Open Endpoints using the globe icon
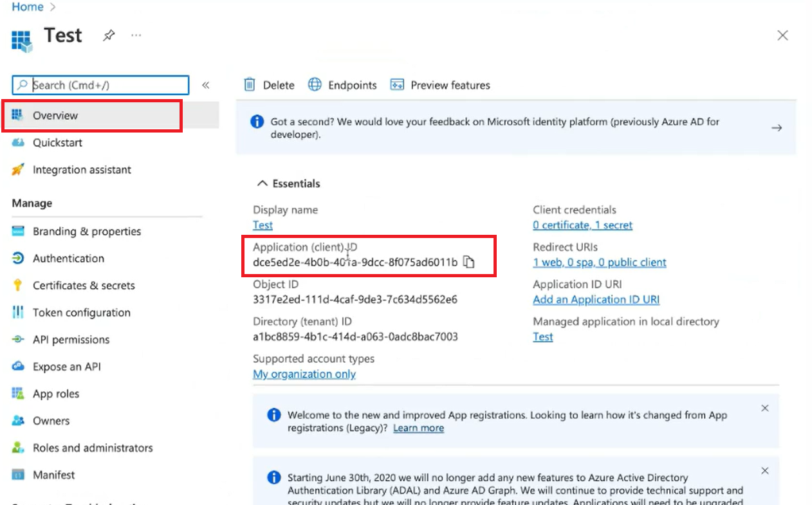This screenshot has height=505, width=812. [x=315, y=84]
